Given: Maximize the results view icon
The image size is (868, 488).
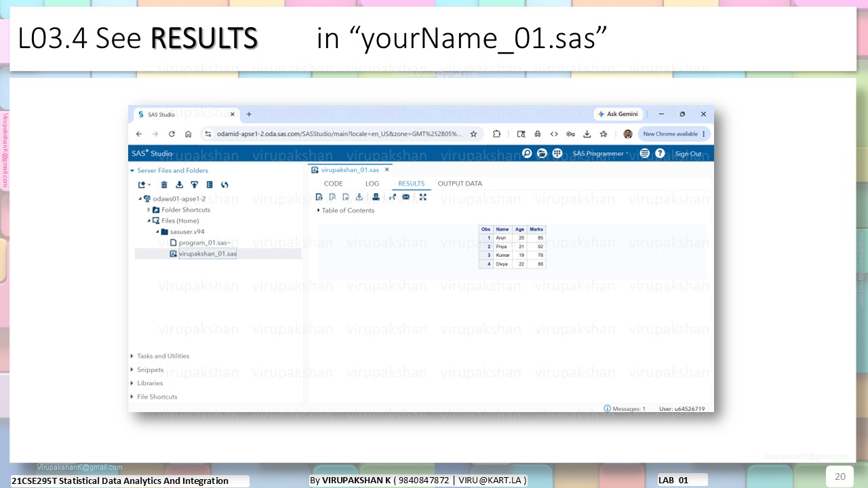Looking at the screenshot, I should [x=423, y=197].
